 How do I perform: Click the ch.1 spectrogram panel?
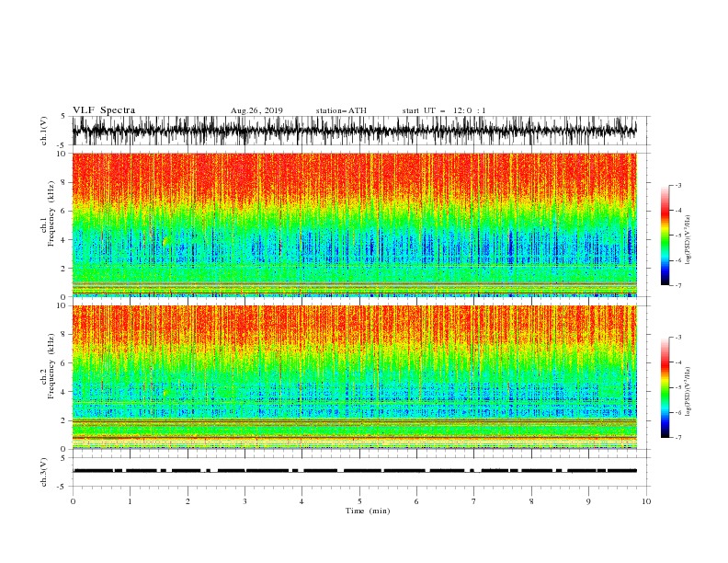coord(354,224)
